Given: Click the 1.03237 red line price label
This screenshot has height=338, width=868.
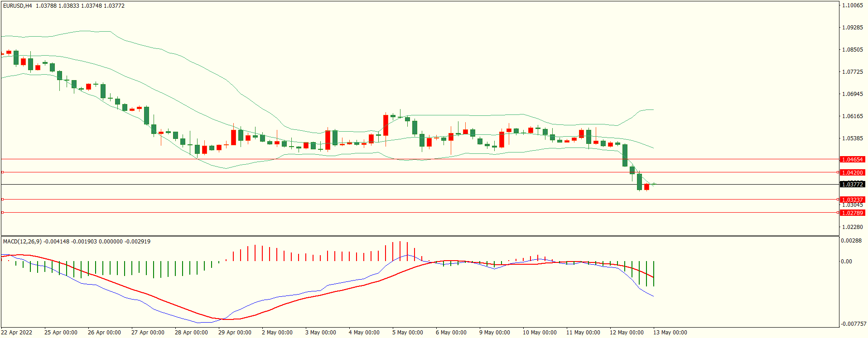Looking at the screenshot, I should point(852,200).
